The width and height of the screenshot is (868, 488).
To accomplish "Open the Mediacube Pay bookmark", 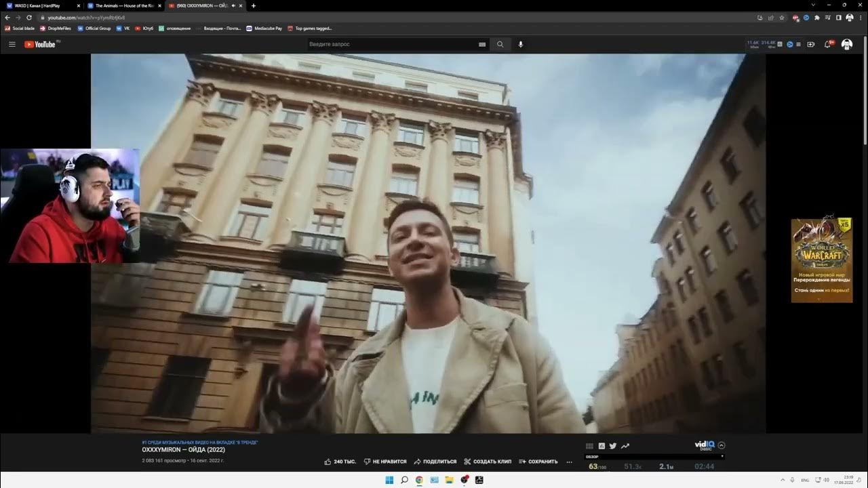I will (x=264, y=28).
